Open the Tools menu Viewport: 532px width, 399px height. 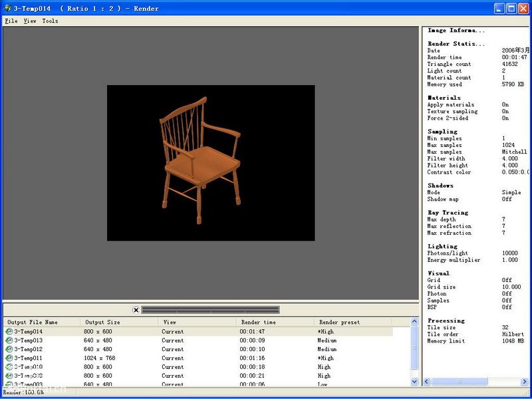point(51,21)
